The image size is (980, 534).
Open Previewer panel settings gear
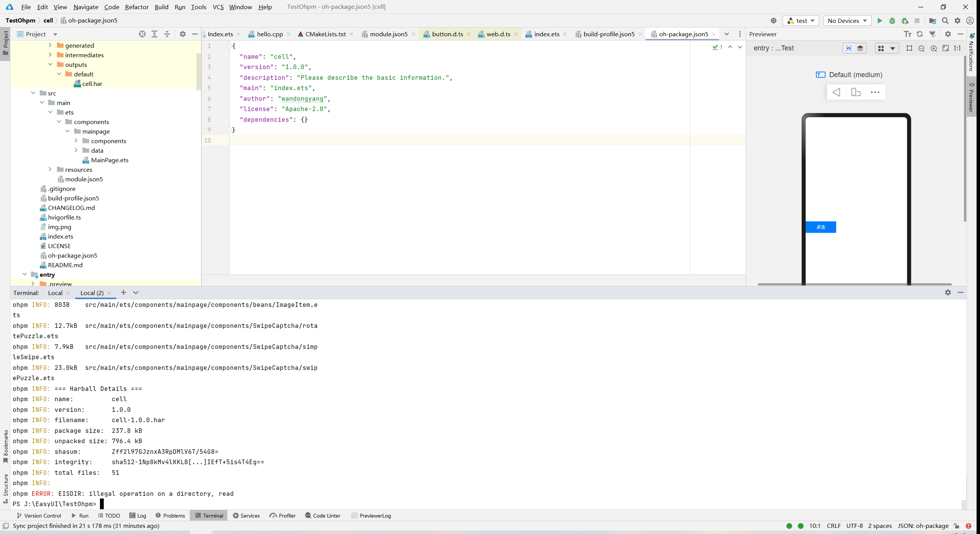point(948,34)
